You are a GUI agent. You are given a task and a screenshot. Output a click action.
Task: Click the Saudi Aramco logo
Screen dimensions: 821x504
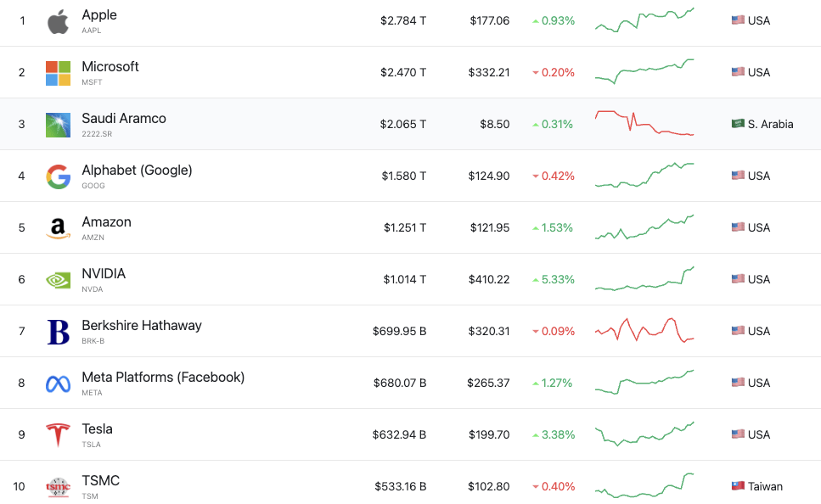(x=58, y=125)
